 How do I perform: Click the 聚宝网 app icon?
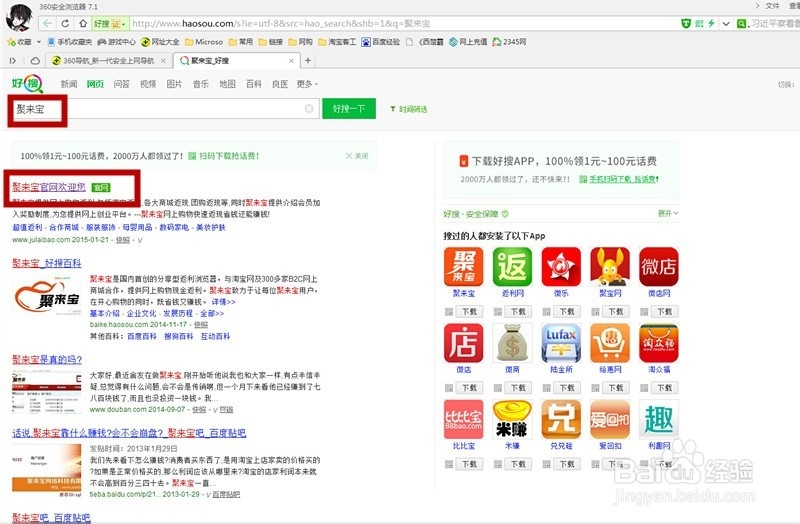[x=610, y=267]
